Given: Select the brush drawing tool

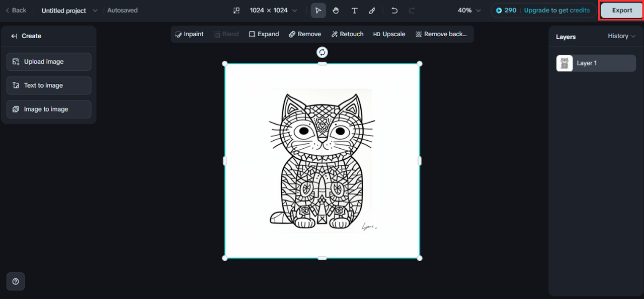Looking at the screenshot, I should pyautogui.click(x=372, y=11).
